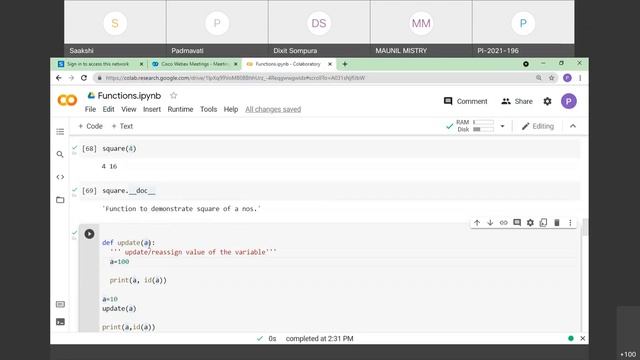Open the Editing mode selector
Screen dimensions: 640x360
[538, 126]
